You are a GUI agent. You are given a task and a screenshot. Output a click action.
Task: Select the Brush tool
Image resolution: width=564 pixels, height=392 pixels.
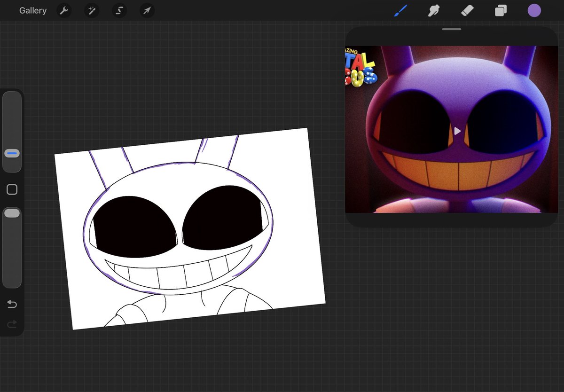point(401,10)
